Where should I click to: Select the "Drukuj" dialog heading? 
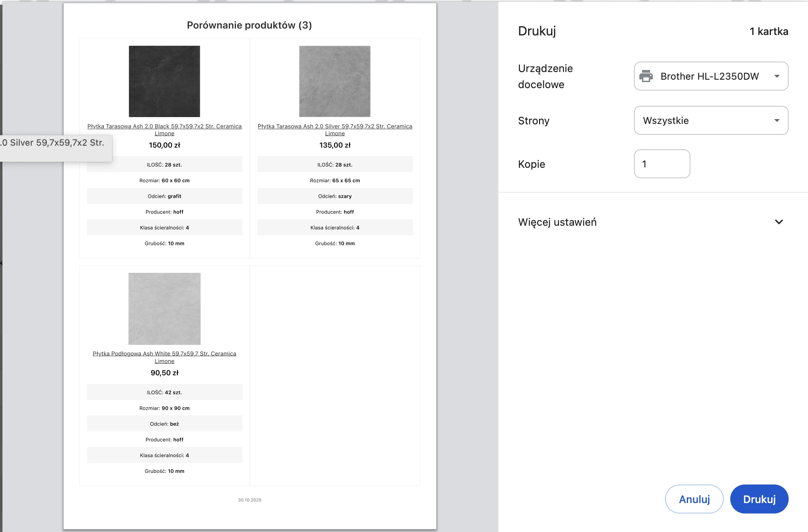pyautogui.click(x=537, y=31)
